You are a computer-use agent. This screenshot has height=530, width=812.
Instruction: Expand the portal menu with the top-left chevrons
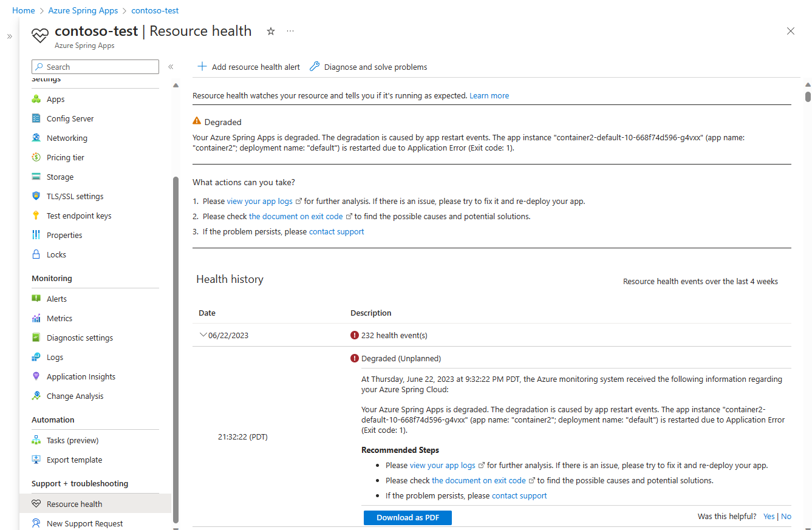tap(9, 36)
